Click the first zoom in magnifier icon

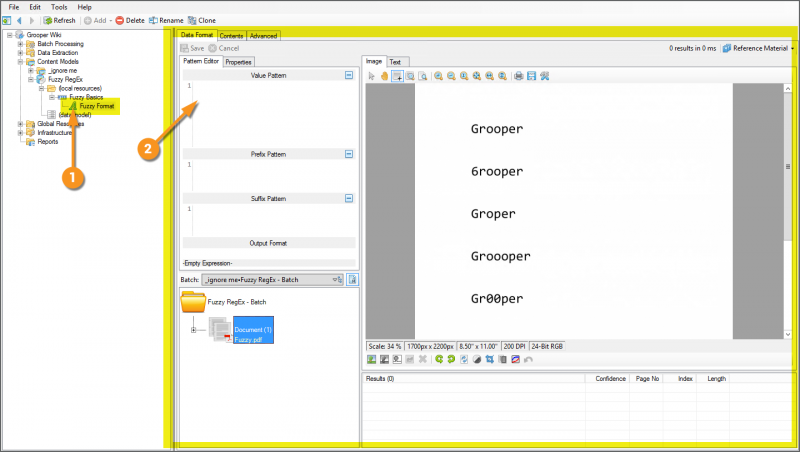point(438,76)
